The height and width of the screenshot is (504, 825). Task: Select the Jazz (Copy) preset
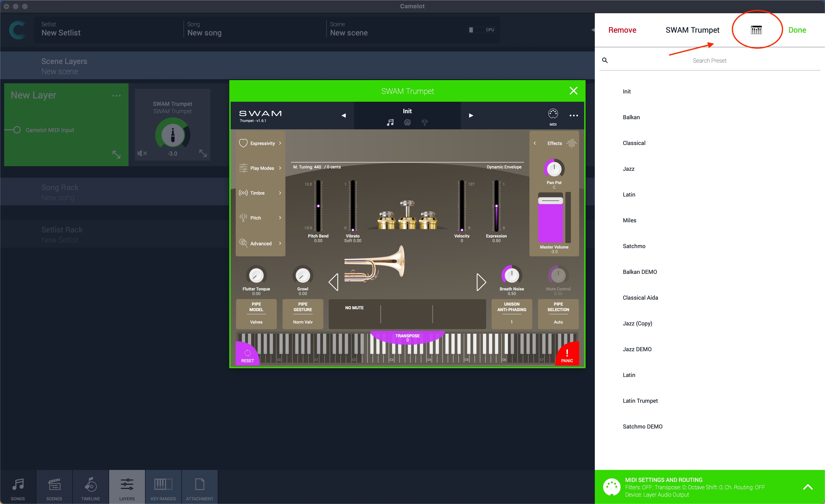pyautogui.click(x=637, y=323)
